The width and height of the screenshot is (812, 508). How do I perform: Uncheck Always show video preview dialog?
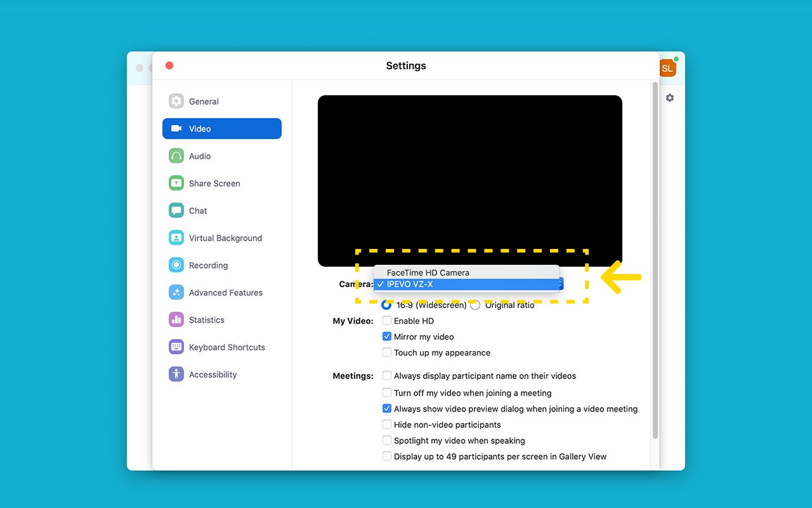pos(387,409)
